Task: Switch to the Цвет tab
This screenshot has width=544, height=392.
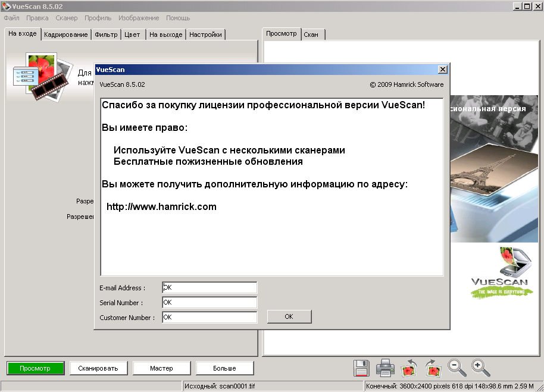Action: tap(132, 35)
